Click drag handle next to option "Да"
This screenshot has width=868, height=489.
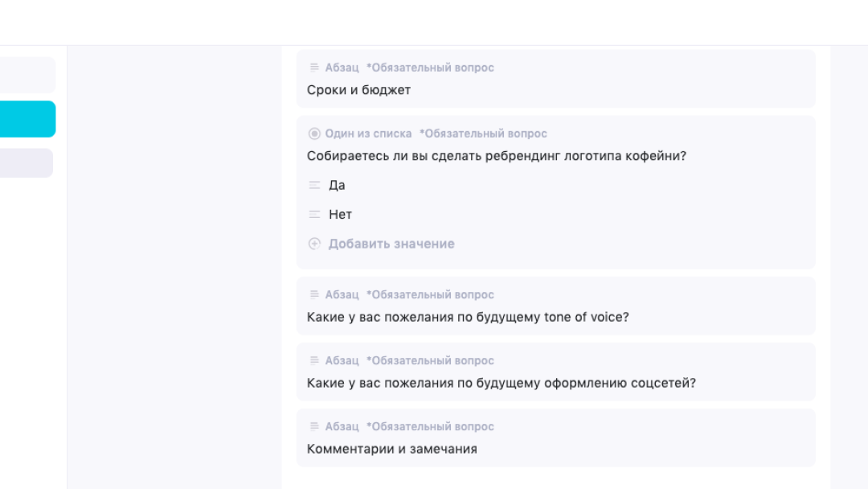pyautogui.click(x=314, y=185)
